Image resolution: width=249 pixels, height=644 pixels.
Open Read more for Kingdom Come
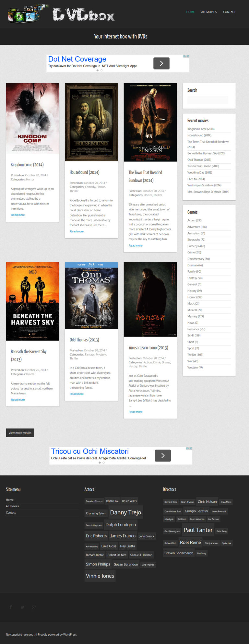pyautogui.click(x=18, y=215)
